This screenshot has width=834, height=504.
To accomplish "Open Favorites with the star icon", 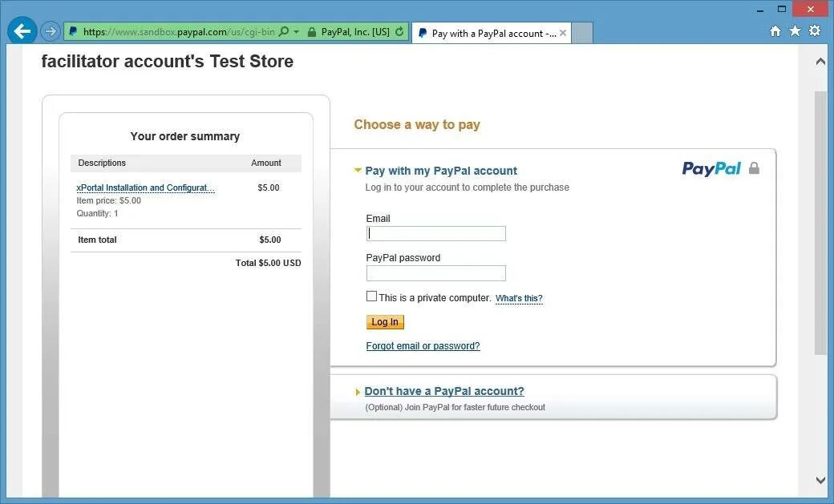I will (x=795, y=31).
